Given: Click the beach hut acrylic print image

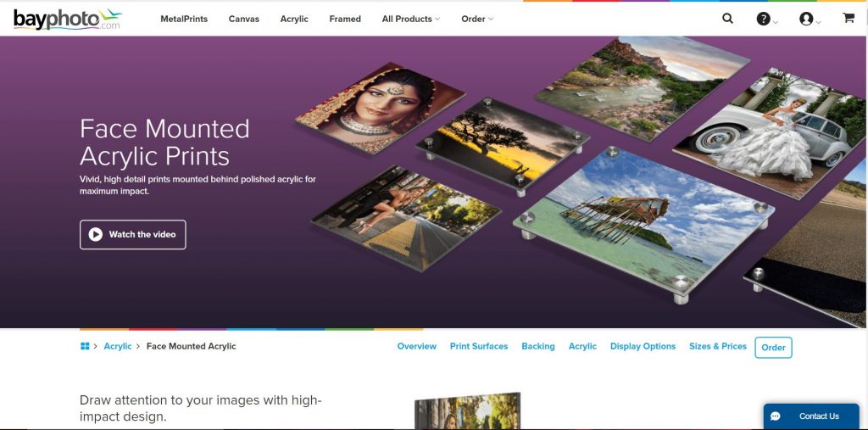Looking at the screenshot, I should pos(644,225).
